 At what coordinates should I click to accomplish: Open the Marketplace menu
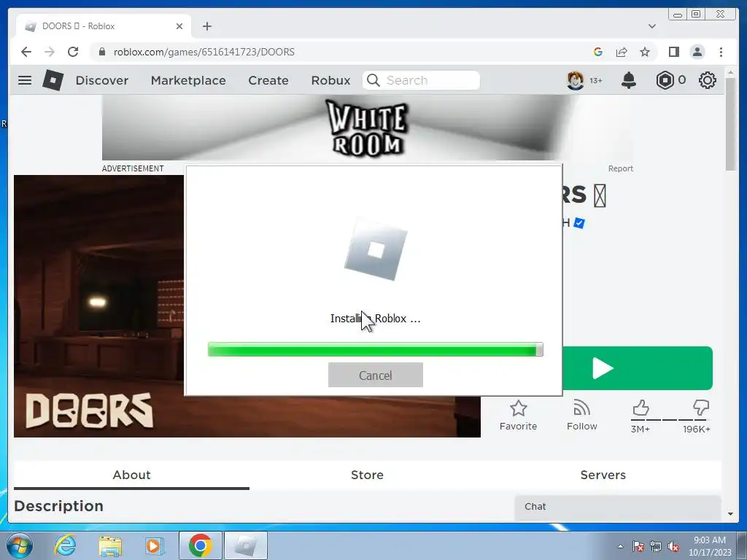point(188,80)
